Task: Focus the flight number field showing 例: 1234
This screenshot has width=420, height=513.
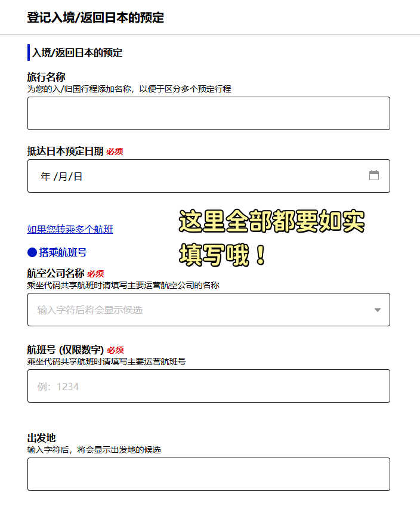Action: pos(209,386)
